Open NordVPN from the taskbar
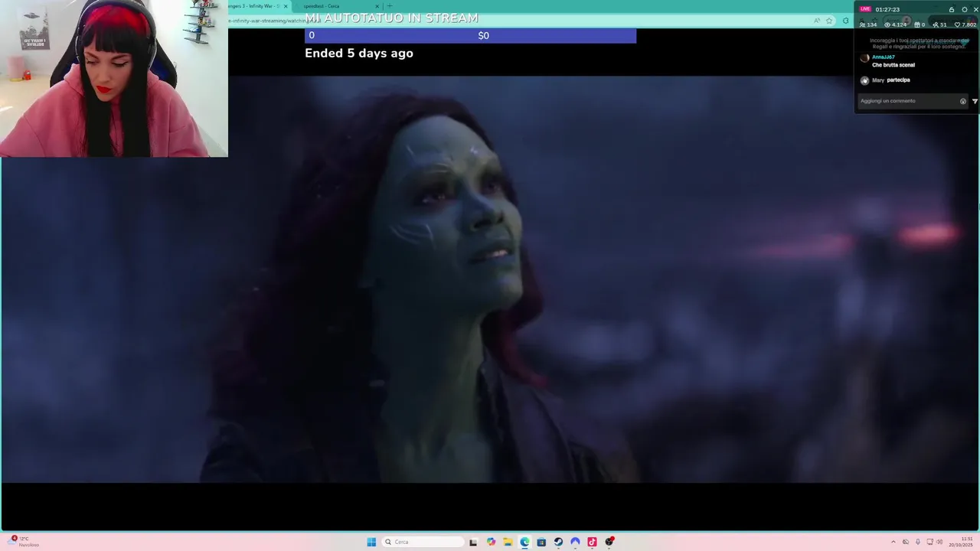980x551 pixels. pyautogui.click(x=575, y=542)
